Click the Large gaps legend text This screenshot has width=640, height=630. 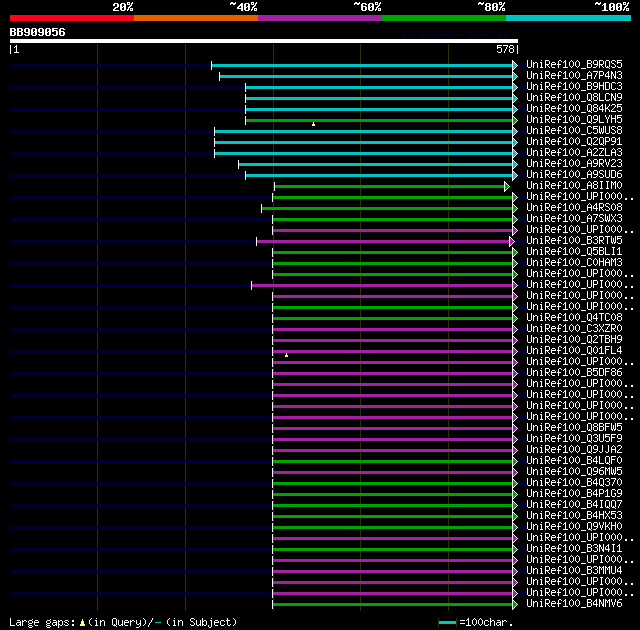click(42, 623)
